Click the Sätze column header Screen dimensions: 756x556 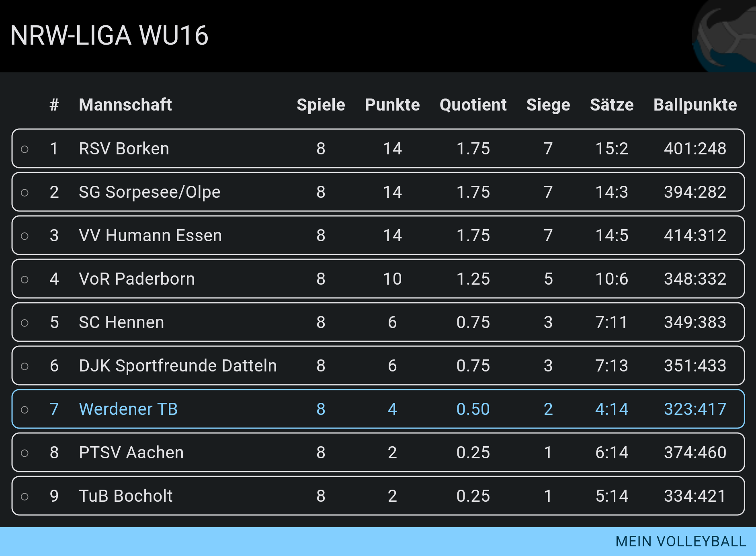[612, 105]
